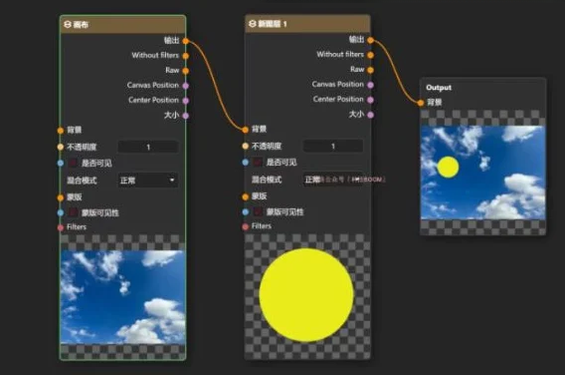Click 不透明度 input socket of 新图层 1 node
The image size is (565, 375).
coord(245,146)
